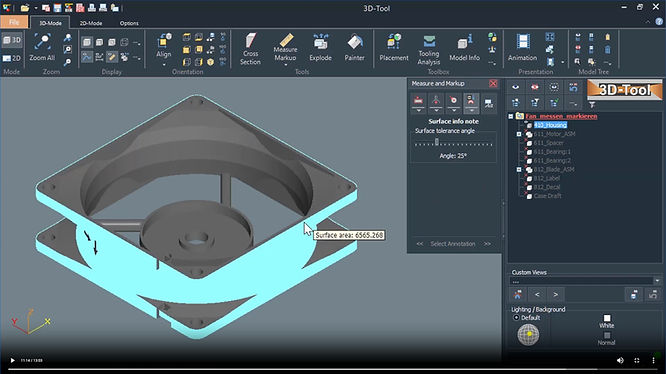Open the video more options menu
The image size is (666, 374).
[x=653, y=360]
